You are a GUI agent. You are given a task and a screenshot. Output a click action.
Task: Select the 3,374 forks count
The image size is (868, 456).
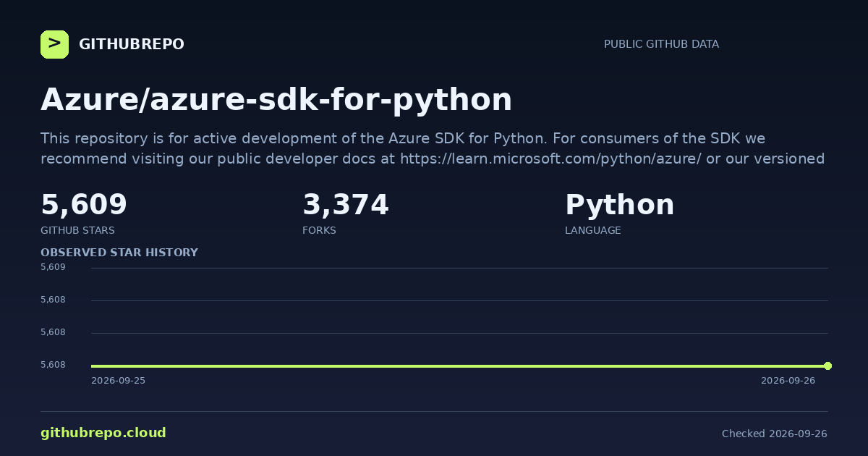[346, 205]
